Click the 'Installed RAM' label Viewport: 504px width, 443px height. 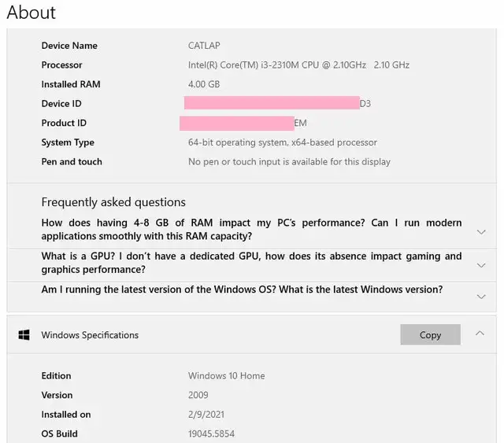(x=71, y=84)
